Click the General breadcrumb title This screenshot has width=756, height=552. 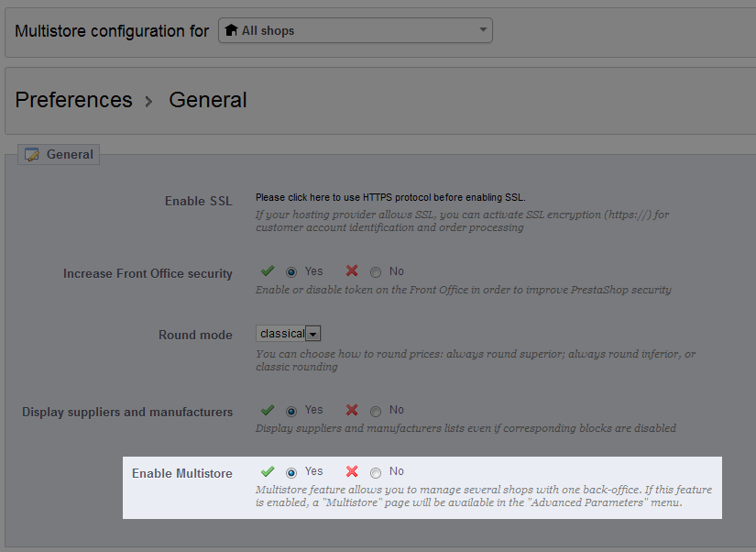pos(208,100)
